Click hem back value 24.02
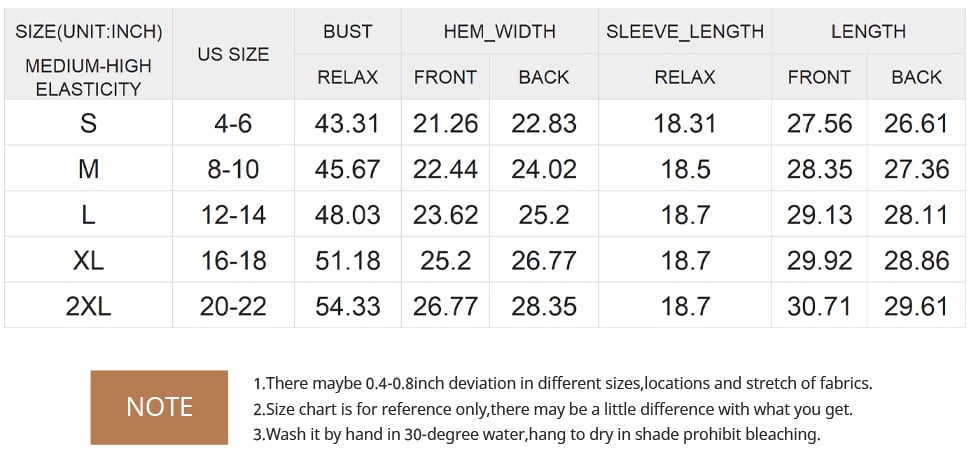The width and height of the screenshot is (969, 460). point(544,169)
